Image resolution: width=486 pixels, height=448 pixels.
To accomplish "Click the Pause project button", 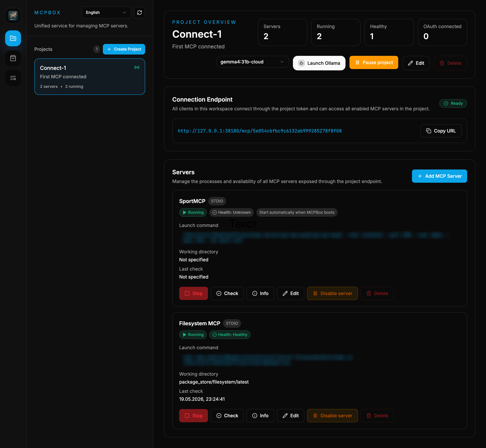I will 374,63.
